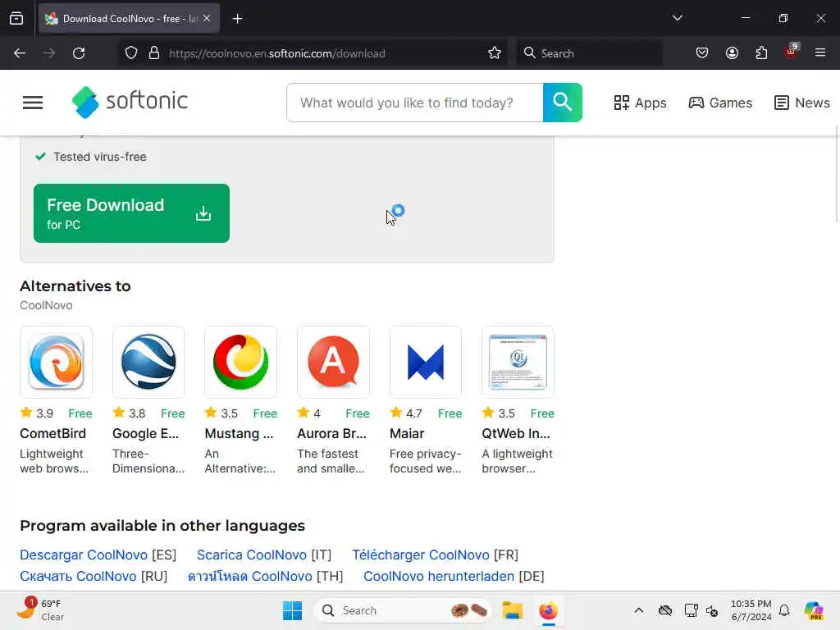Viewport: 840px width, 630px height.
Task: Open the tracking protection shield icon
Action: click(131, 53)
